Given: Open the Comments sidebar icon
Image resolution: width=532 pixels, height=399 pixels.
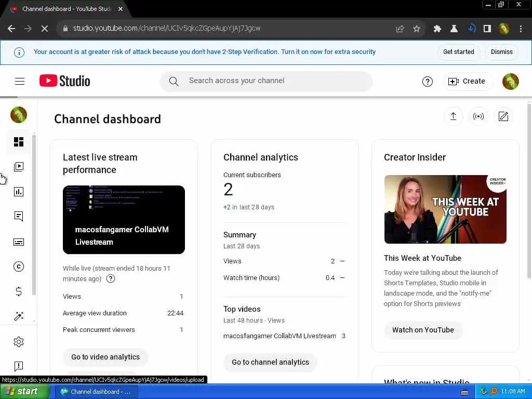Looking at the screenshot, I should click(19, 217).
